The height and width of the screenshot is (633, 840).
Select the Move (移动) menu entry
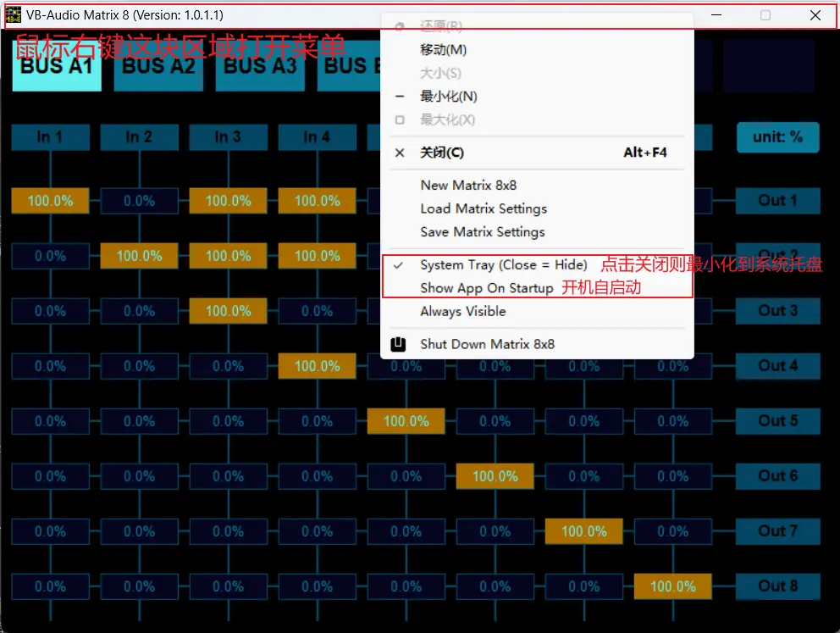click(x=443, y=51)
